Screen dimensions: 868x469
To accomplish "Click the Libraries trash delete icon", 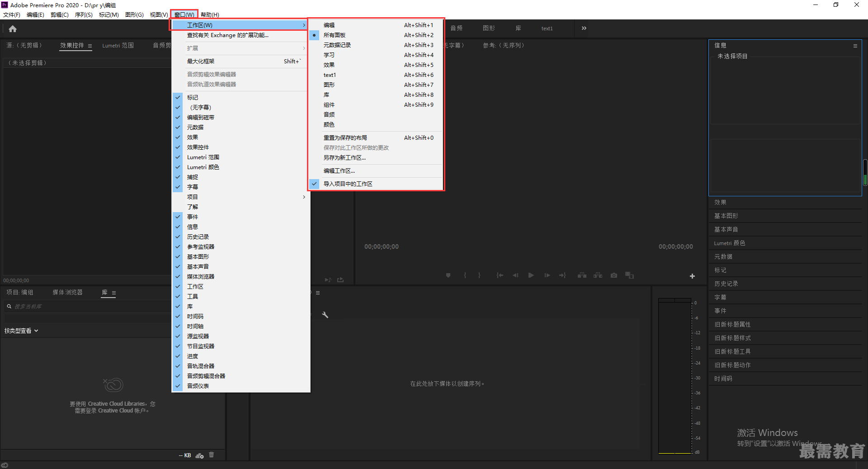I will [x=211, y=455].
